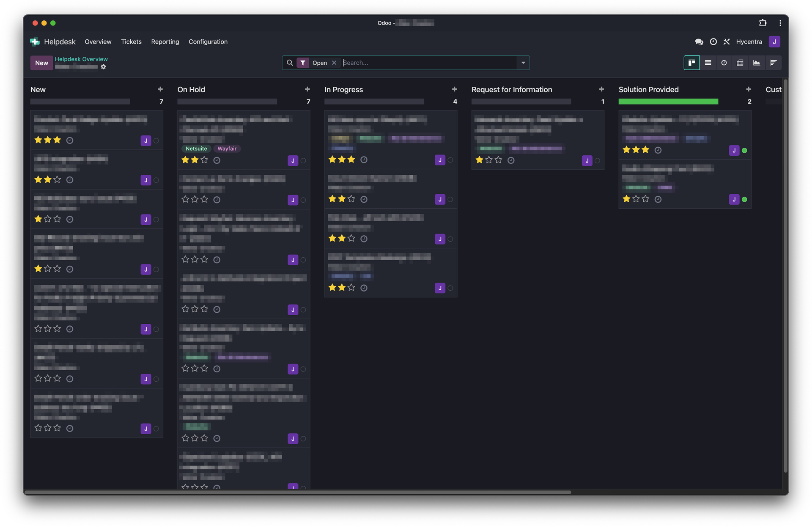Open the Hycentra company switcher
The width and height of the screenshot is (812, 526).
click(749, 41)
